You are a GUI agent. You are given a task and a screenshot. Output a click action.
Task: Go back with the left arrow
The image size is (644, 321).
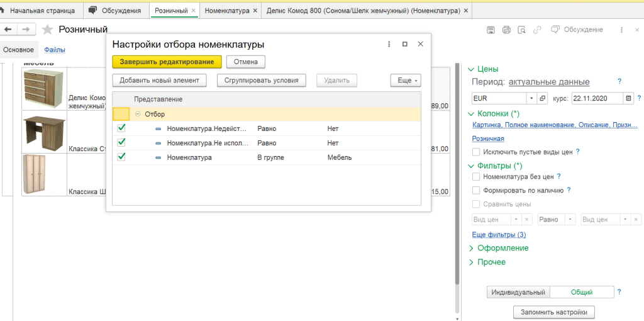click(8, 29)
